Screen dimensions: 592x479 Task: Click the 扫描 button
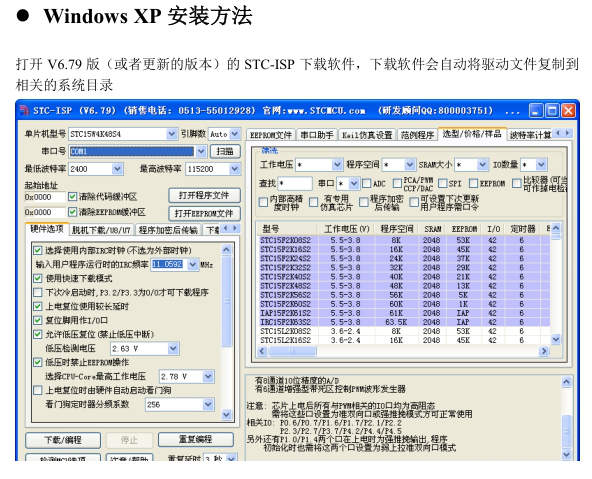(225, 151)
